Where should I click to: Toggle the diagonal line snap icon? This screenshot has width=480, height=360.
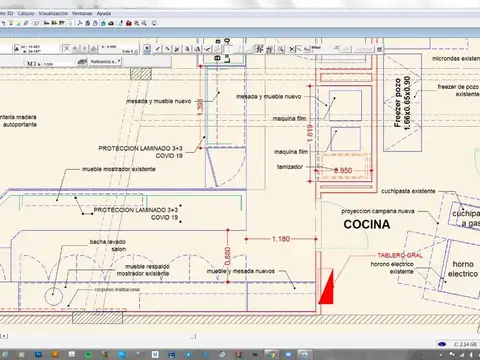point(167,49)
